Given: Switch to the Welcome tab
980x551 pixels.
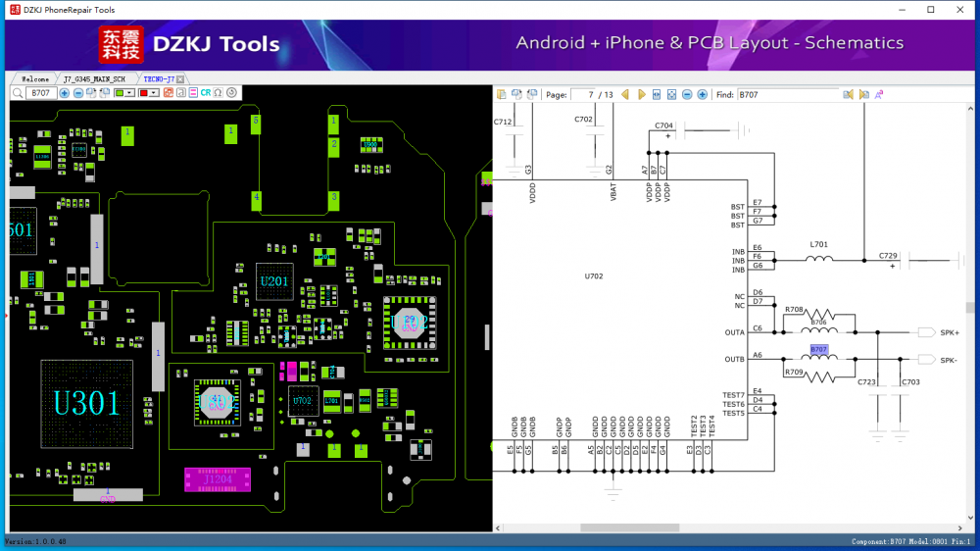Looking at the screenshot, I should [x=35, y=79].
